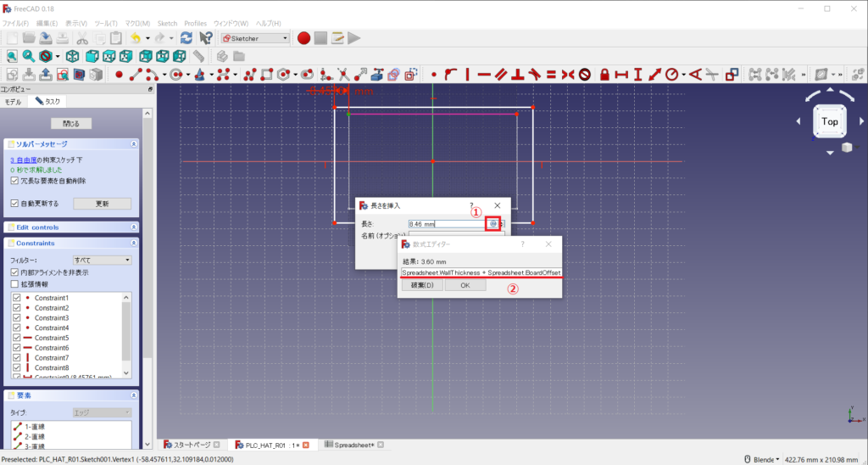Select the horizontal distance constraint icon

(621, 75)
